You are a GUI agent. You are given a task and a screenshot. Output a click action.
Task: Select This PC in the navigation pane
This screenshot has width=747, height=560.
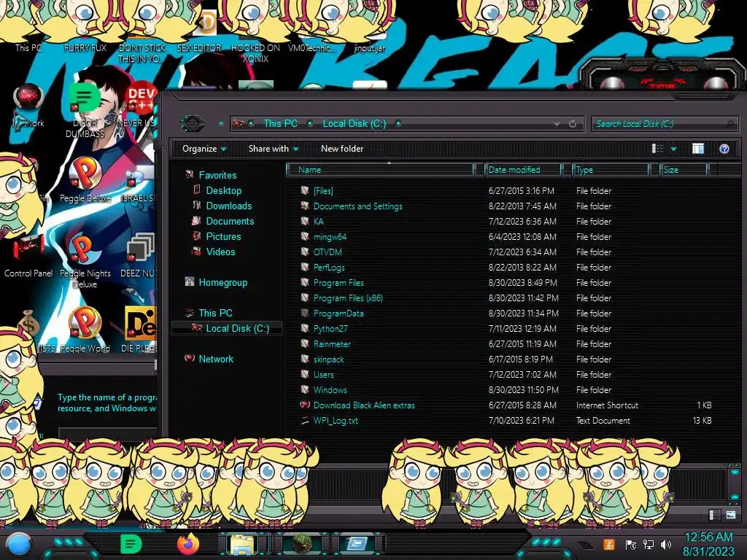click(x=215, y=313)
